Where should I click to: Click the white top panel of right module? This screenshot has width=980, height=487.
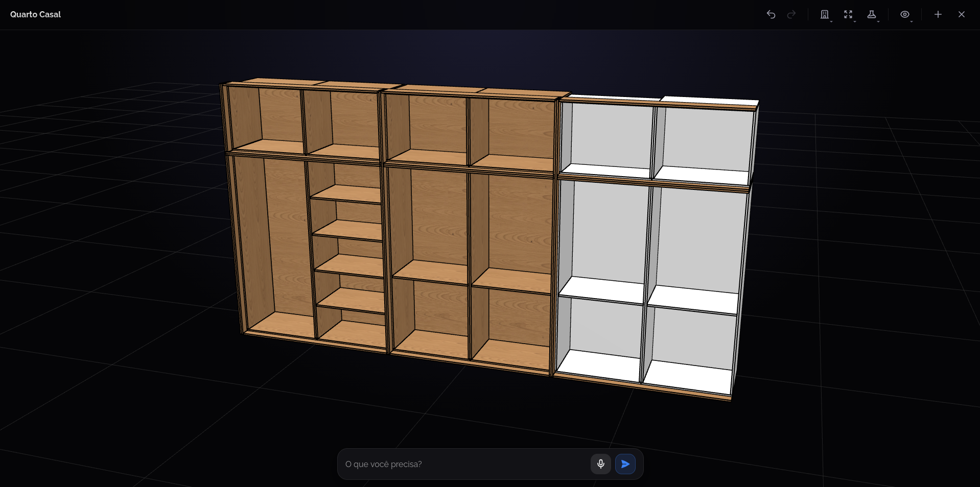click(710, 100)
